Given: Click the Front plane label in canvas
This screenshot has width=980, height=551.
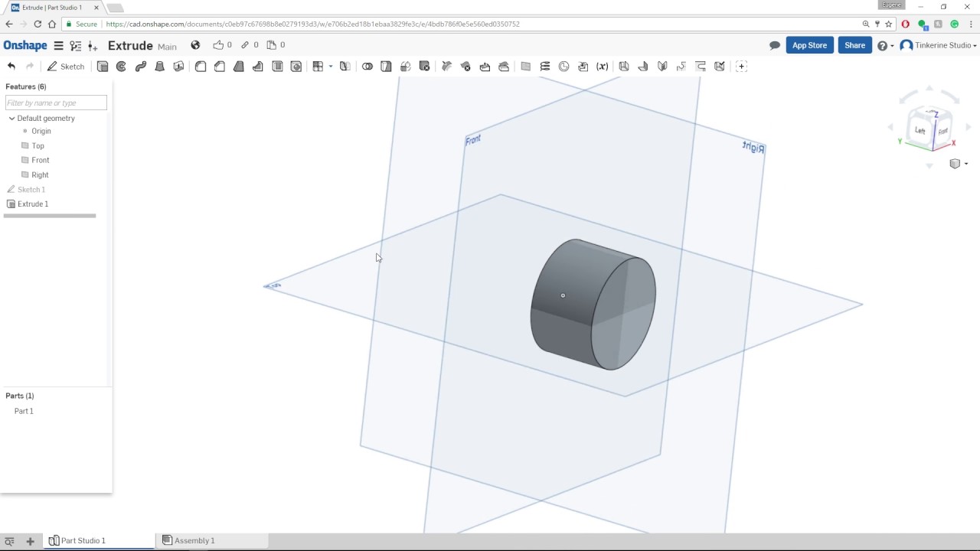Looking at the screenshot, I should tap(473, 139).
